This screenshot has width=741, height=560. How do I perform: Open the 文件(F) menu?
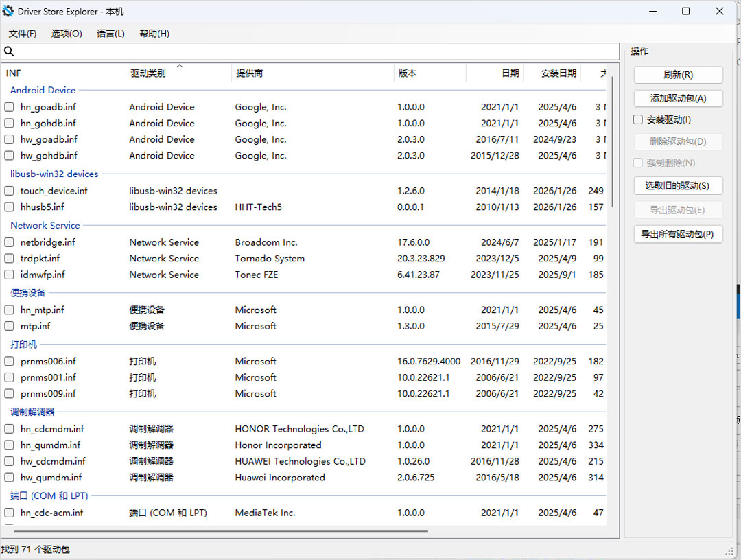(x=23, y=34)
